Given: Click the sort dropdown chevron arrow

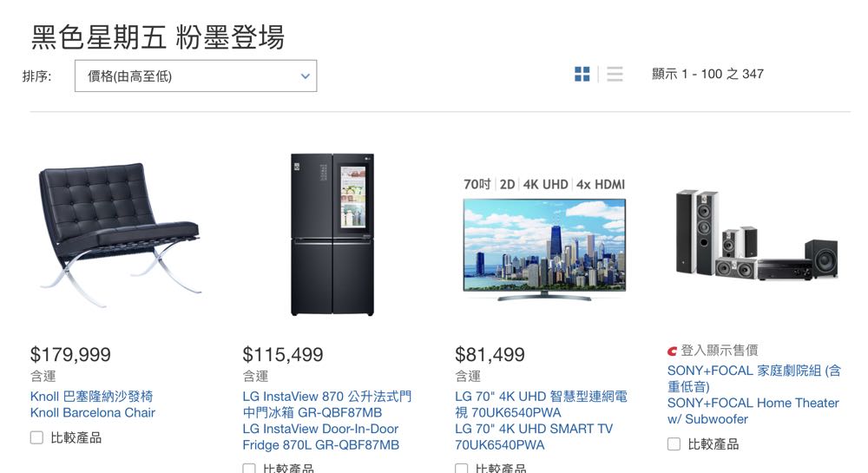Looking at the screenshot, I should point(305,76).
